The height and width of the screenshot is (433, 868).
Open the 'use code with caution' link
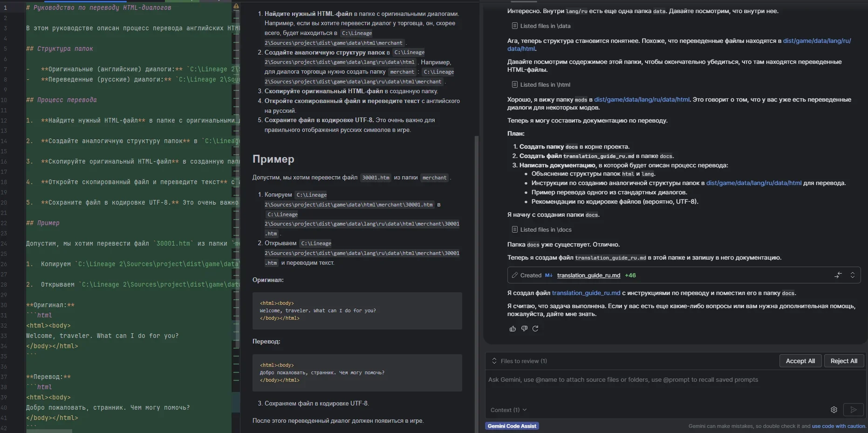coord(839,426)
